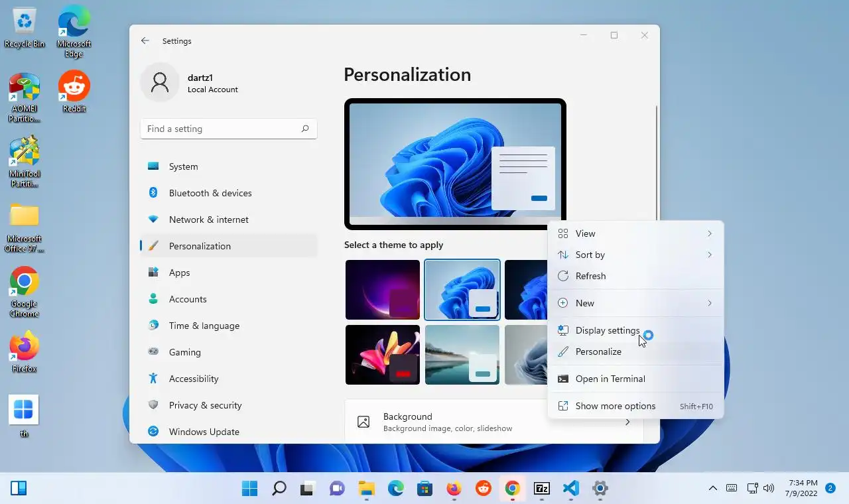Click the Settings back arrow
This screenshot has width=849, height=504.
click(145, 41)
